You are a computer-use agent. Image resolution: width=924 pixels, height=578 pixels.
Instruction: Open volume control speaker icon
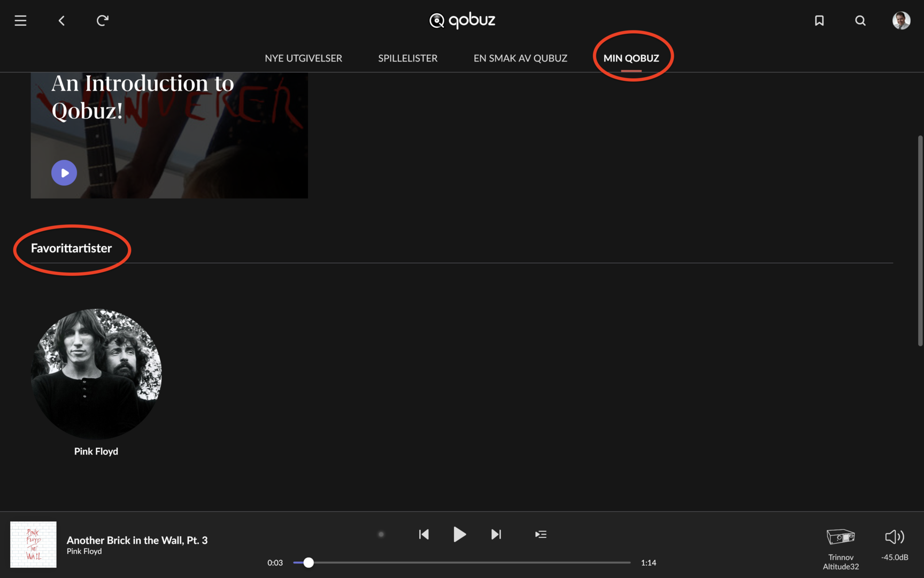[x=895, y=536]
